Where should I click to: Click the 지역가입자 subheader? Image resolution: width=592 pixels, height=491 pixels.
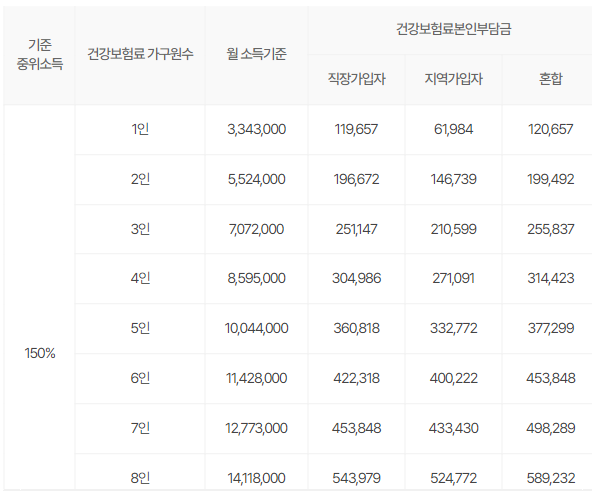(x=453, y=79)
